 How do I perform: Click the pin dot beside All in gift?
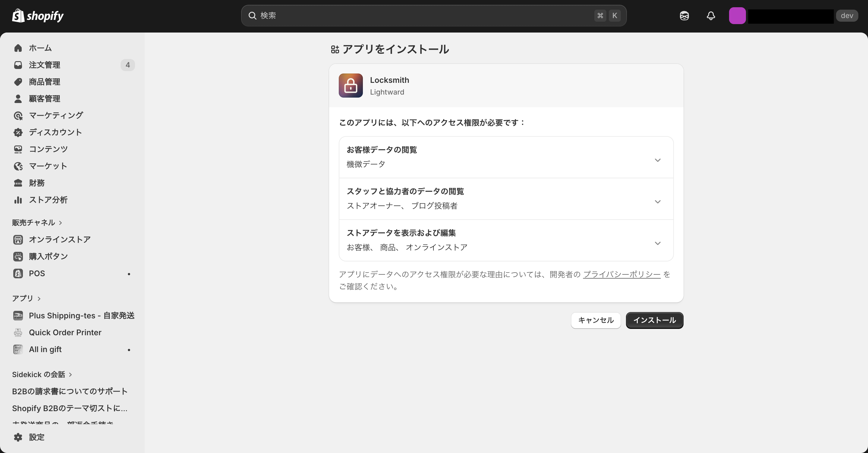[x=129, y=350]
